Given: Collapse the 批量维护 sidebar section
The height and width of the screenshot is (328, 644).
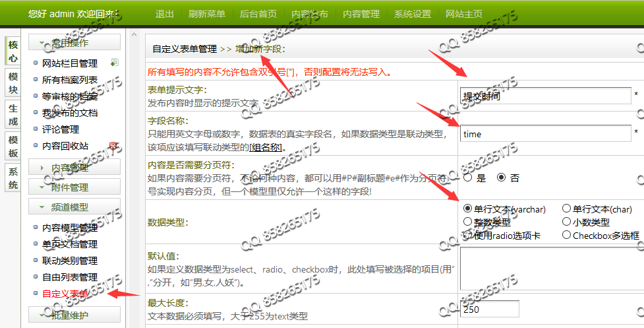Looking at the screenshot, I should pos(74,314).
